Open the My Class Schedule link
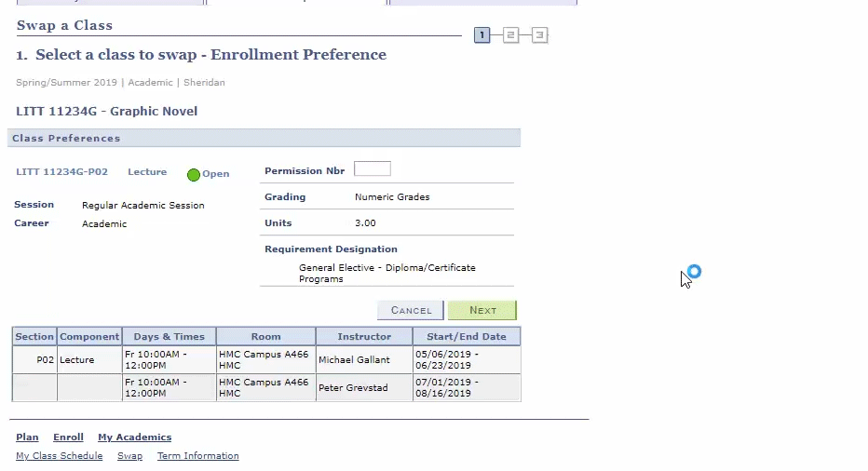 [x=60, y=456]
